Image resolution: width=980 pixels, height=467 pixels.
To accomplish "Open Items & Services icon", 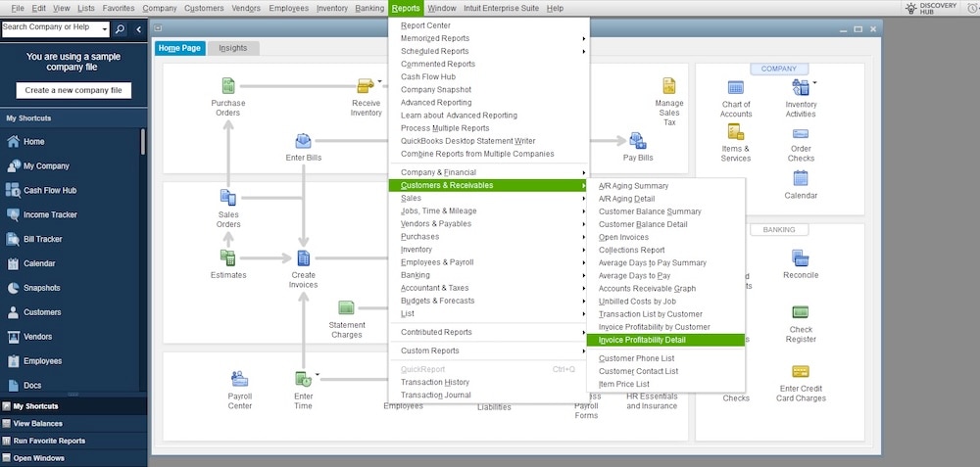I will point(736,132).
